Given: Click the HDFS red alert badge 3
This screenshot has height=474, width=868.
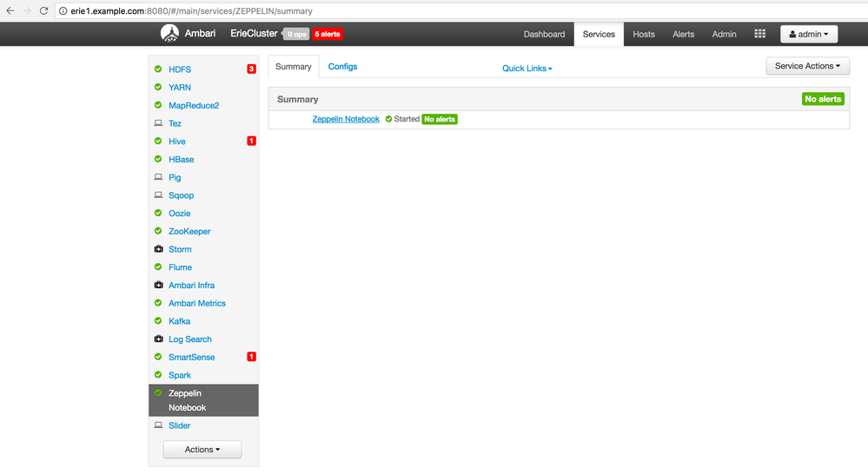Looking at the screenshot, I should tap(251, 69).
